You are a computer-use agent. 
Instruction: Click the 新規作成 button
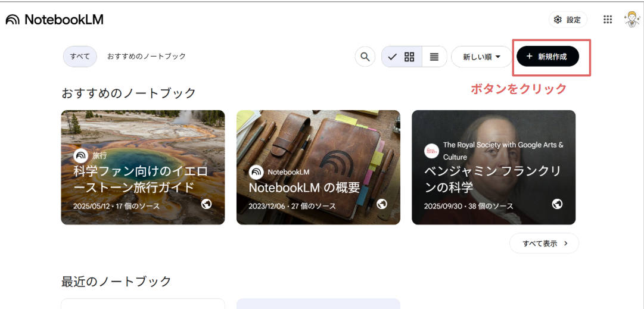click(x=547, y=57)
